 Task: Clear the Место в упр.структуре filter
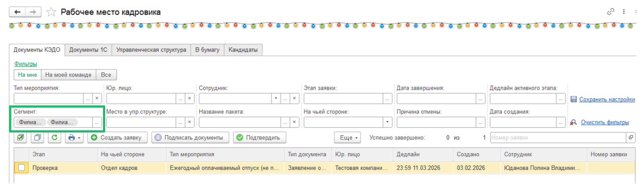190,122
